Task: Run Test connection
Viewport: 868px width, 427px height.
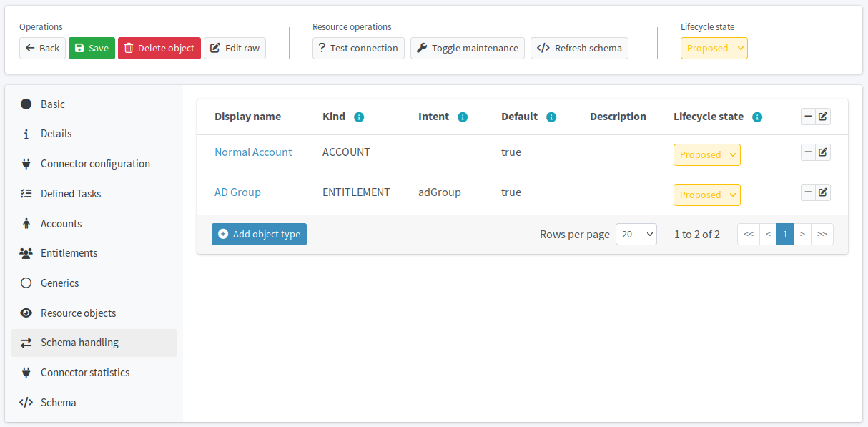Action: [358, 48]
